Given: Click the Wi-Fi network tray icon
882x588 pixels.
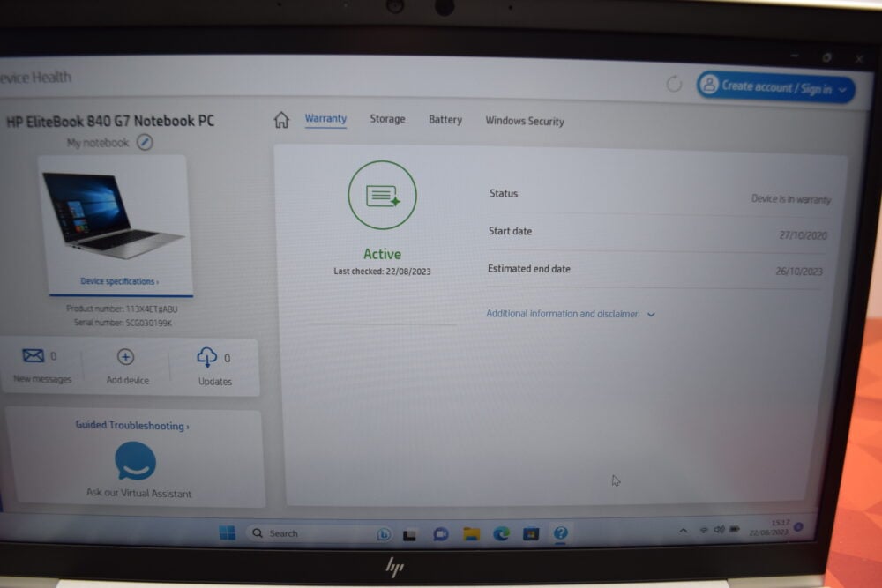Looking at the screenshot, I should [x=704, y=530].
